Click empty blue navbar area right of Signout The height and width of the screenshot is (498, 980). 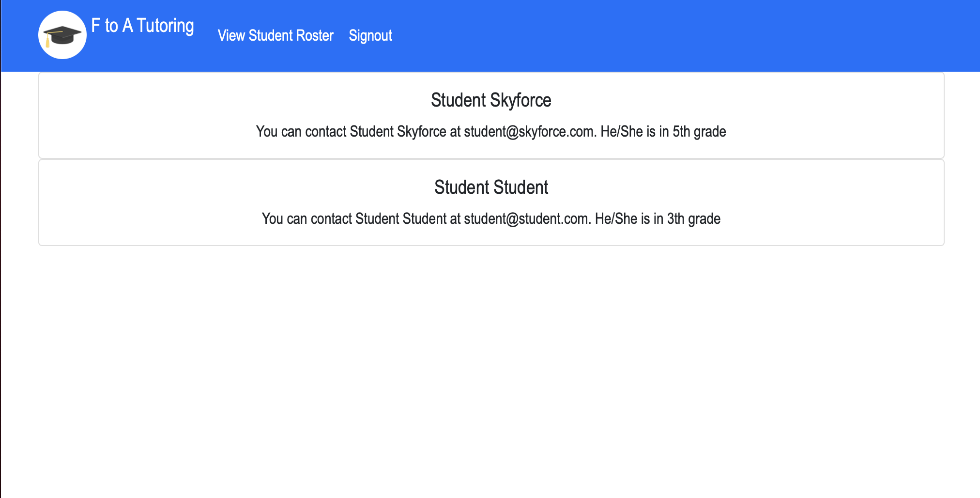[x=678, y=35]
